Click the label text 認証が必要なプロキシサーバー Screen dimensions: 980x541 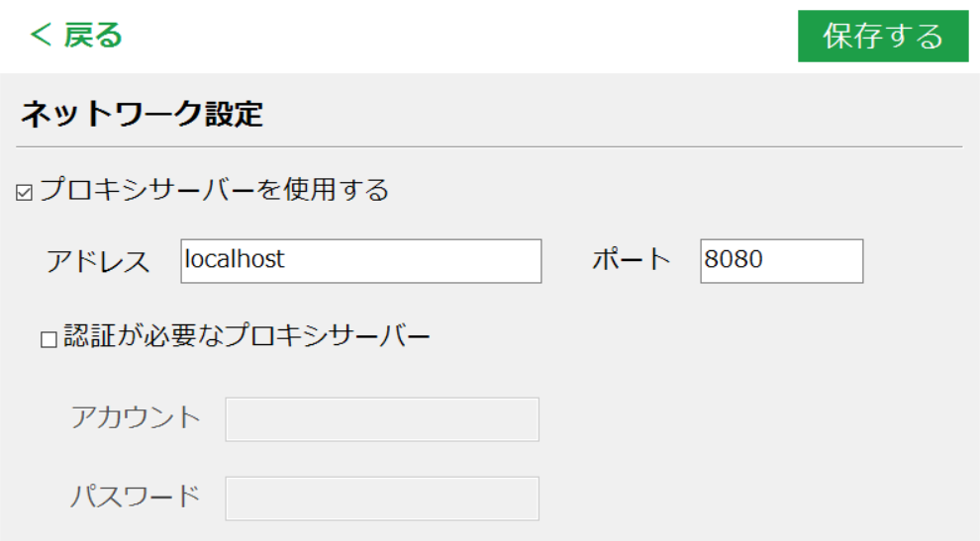coord(246,336)
